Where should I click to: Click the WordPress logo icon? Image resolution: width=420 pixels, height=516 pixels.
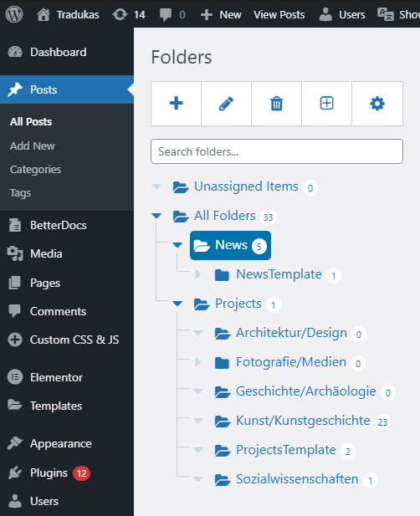[14, 14]
